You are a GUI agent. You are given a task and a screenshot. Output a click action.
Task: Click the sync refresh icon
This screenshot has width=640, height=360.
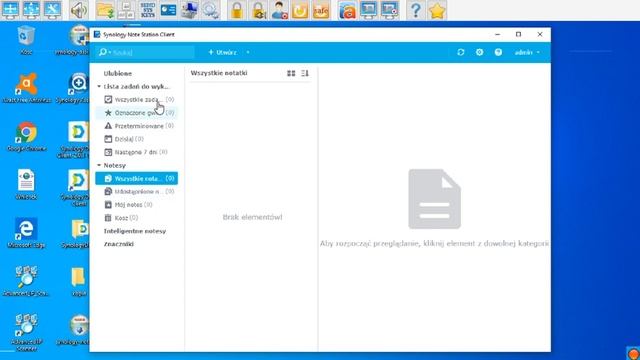(461, 52)
